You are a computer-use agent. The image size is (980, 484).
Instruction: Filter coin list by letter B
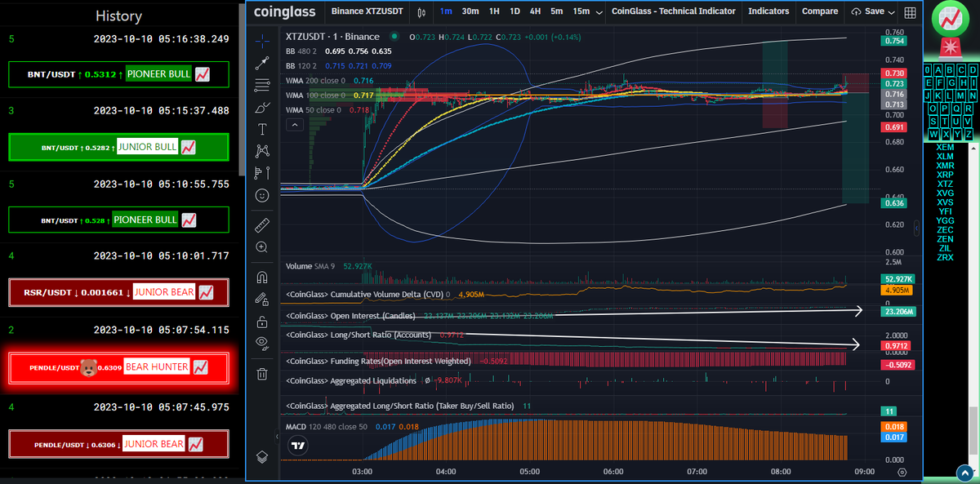click(x=950, y=70)
